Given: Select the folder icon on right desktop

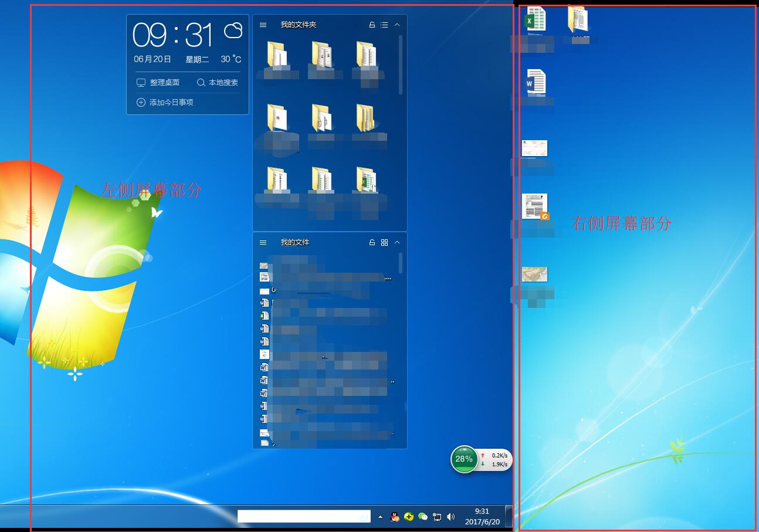Looking at the screenshot, I should 578,19.
